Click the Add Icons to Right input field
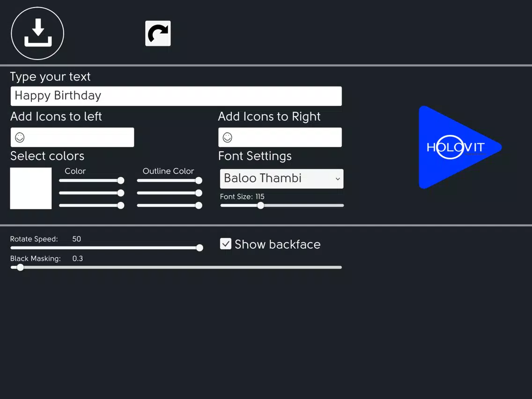 280,137
